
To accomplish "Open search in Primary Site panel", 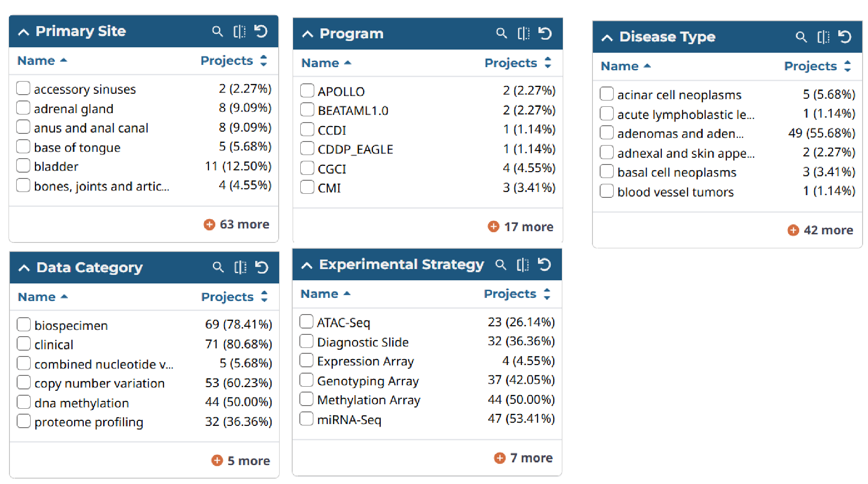I will 217,32.
